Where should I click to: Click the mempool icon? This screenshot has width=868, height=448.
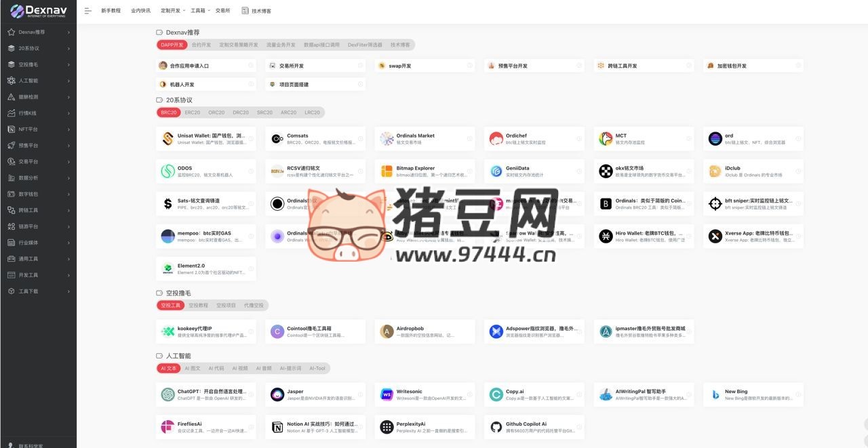tap(167, 237)
